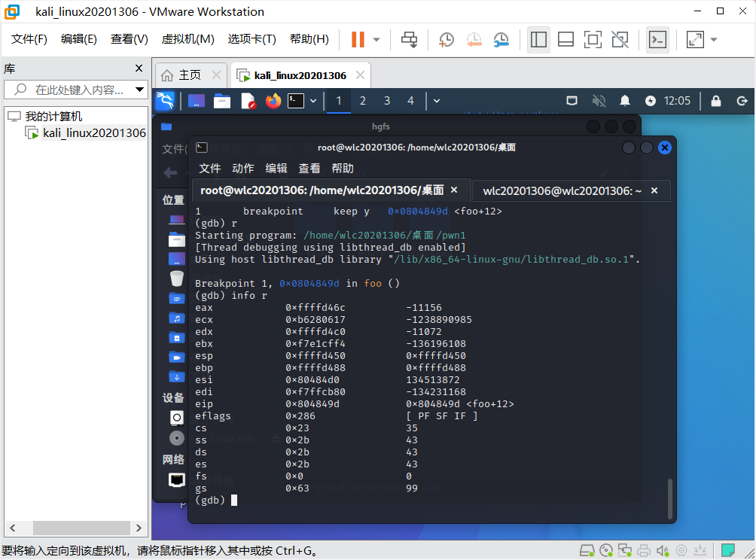Switch to workspace 2
Screen dimensions: 756x560
363,101
